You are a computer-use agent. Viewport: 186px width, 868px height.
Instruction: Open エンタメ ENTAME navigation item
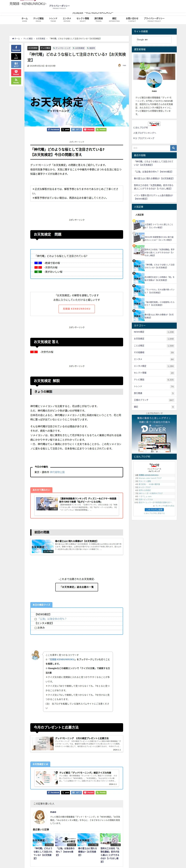67,20
